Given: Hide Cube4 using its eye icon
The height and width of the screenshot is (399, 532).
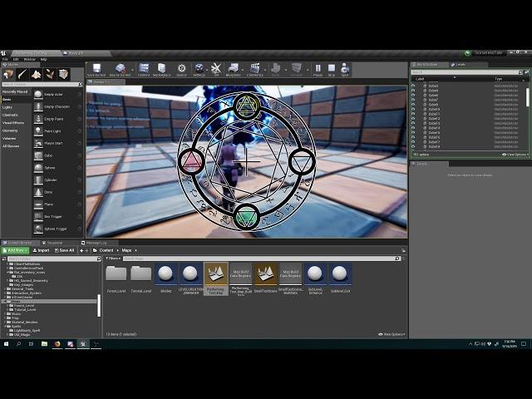Looking at the screenshot, I should click(413, 91).
